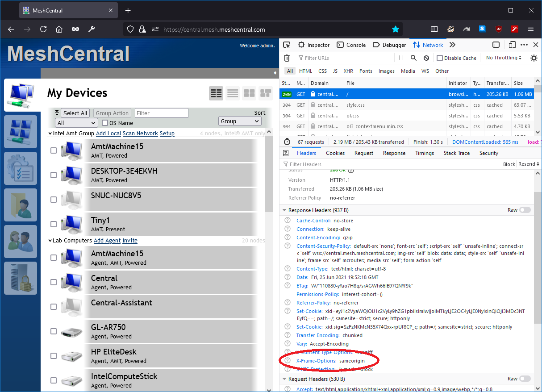Open My Devices sidebar icon
Screen dimensions: 542x392
click(x=21, y=95)
